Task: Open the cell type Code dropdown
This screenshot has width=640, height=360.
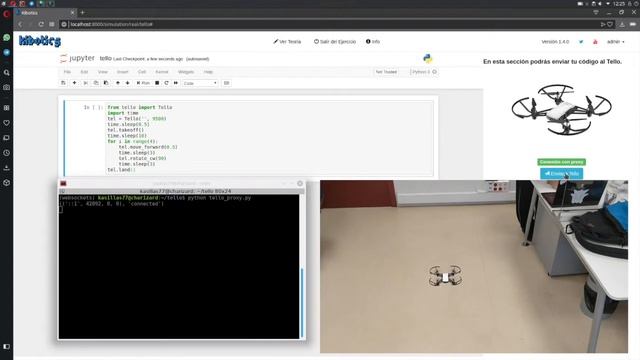Action: [200, 83]
